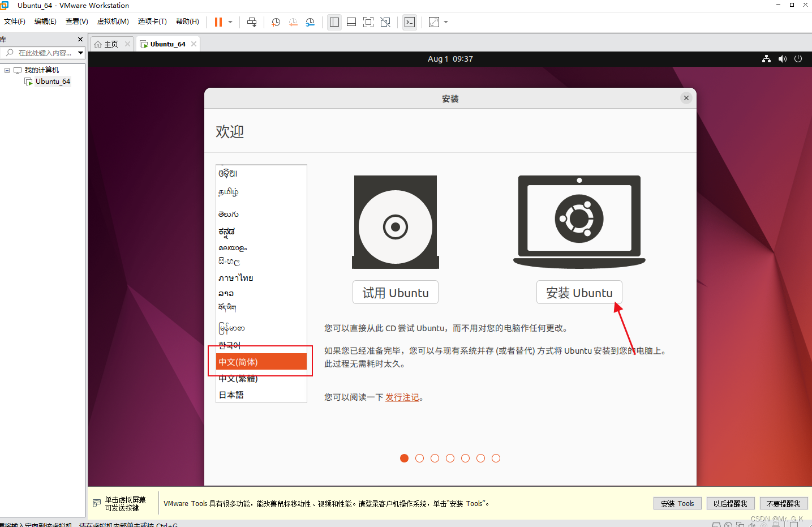The image size is (812, 527).
Task: Open the 帮助(H) menu
Action: [x=187, y=22]
